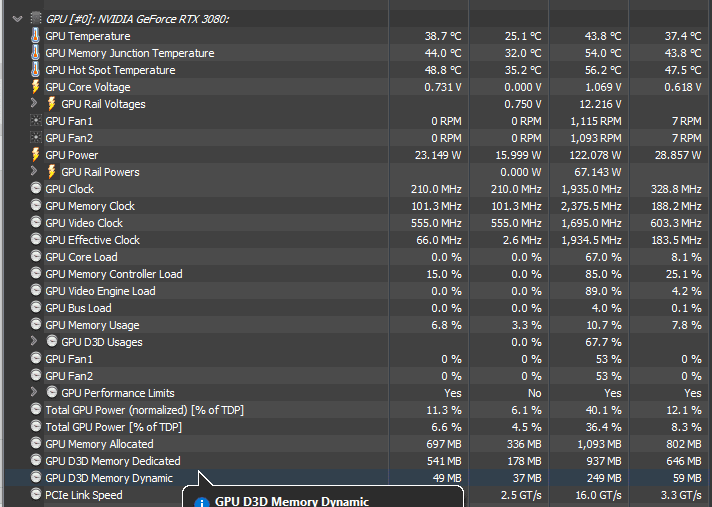Select the GPU Bus Load label
712x507 pixels.
click(x=78, y=308)
